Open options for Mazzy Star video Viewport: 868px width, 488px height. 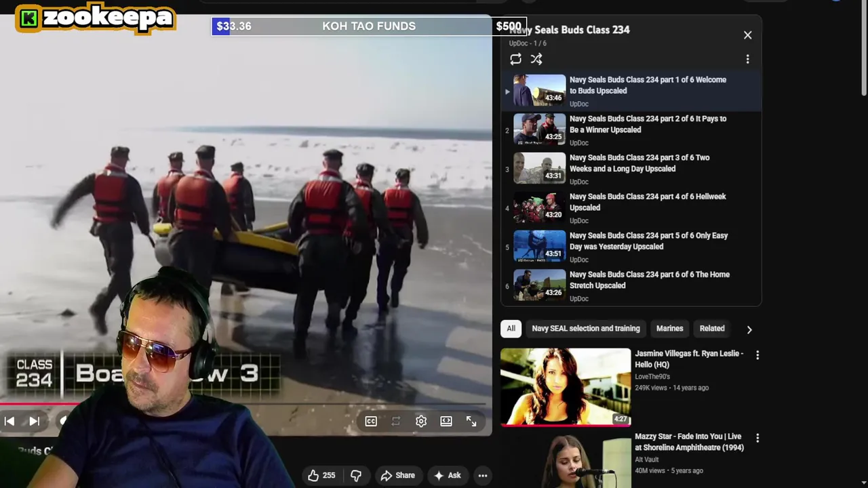[x=757, y=439]
